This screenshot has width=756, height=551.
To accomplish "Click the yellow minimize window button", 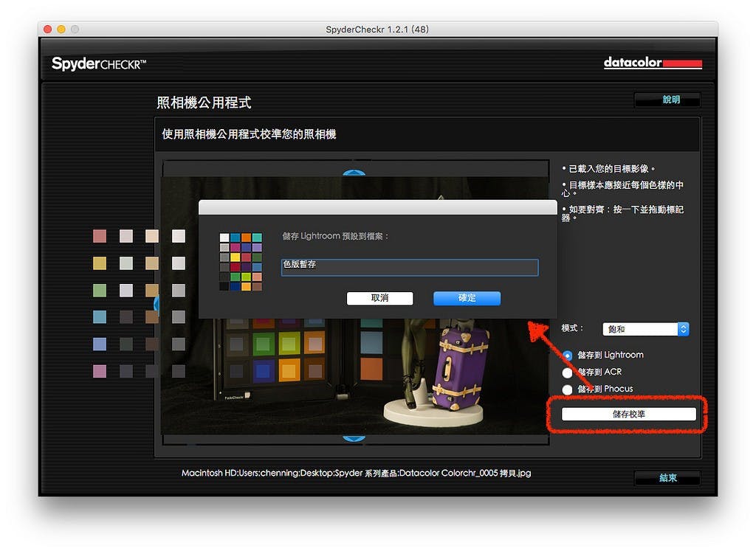I will (61, 29).
